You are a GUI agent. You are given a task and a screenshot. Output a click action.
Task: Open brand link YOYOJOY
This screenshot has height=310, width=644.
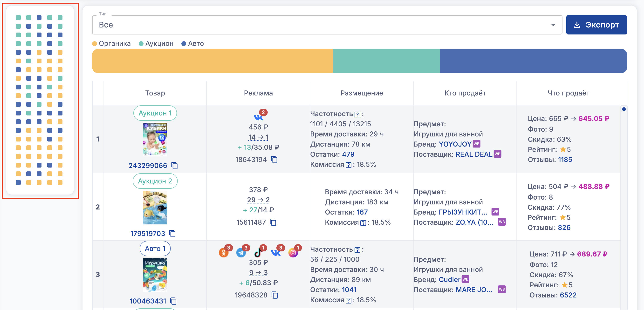[455, 144]
